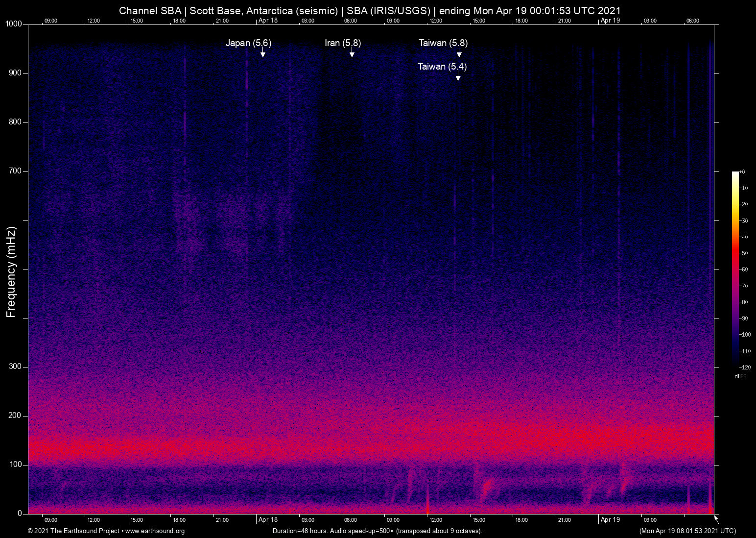This screenshot has height=538, width=756.
Task: Click the Apr 19 marker on bottom axis
Action: pos(610,520)
